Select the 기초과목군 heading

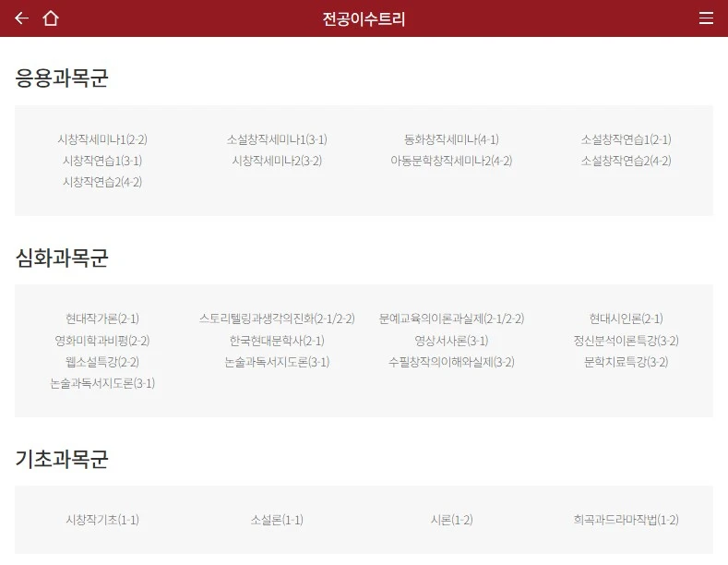tap(62, 459)
